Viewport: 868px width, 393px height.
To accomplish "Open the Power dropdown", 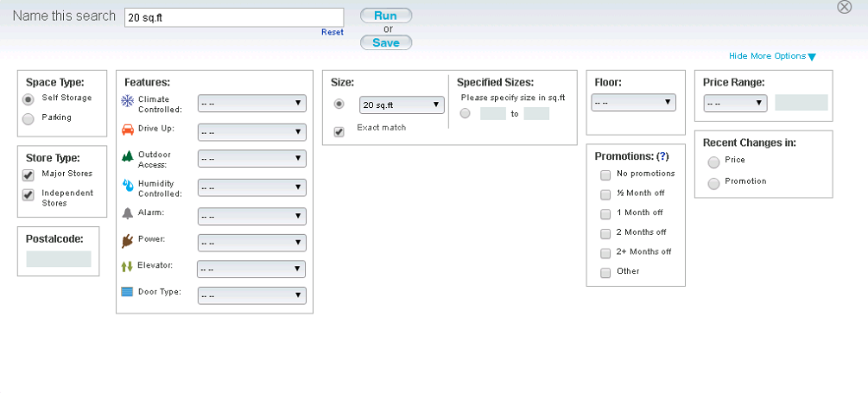I will (252, 243).
